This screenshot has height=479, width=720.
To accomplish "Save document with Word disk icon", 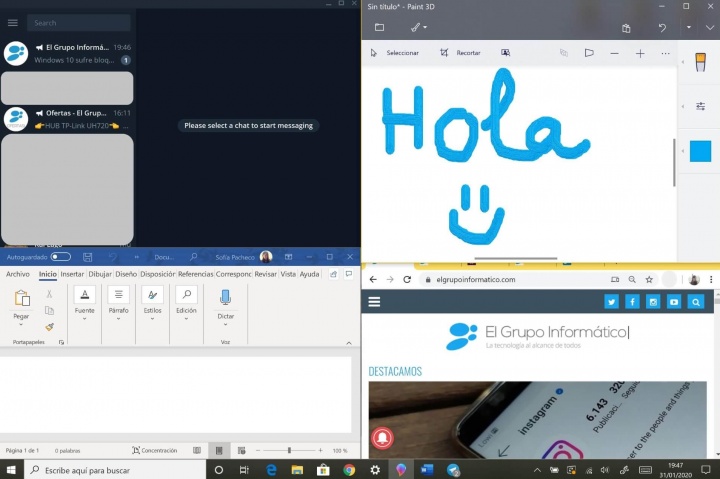I will click(88, 257).
